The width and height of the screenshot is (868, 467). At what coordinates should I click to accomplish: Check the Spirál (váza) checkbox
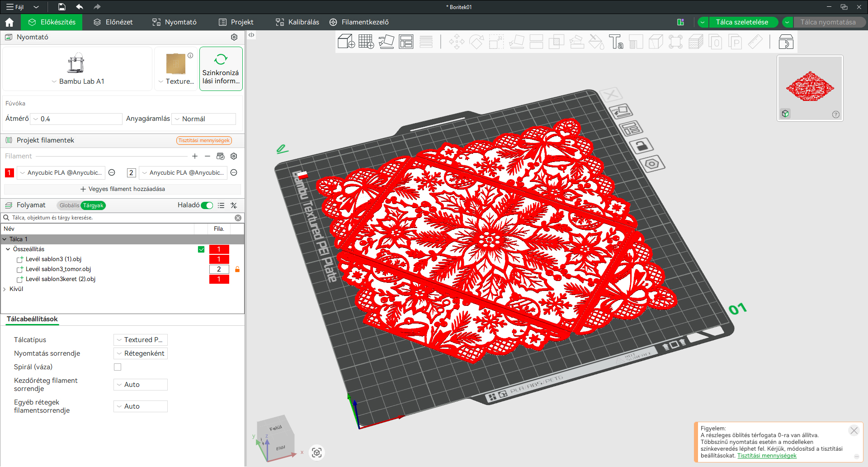pos(118,367)
